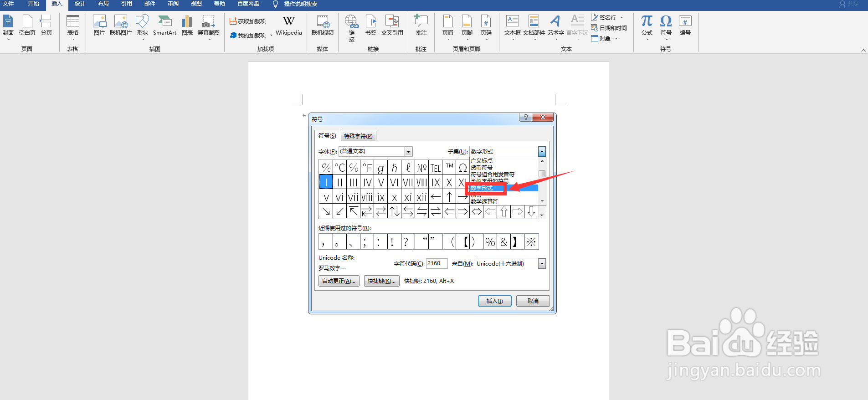Switch to 开始 ribbon tab
The image size is (868, 400).
pyautogui.click(x=34, y=4)
